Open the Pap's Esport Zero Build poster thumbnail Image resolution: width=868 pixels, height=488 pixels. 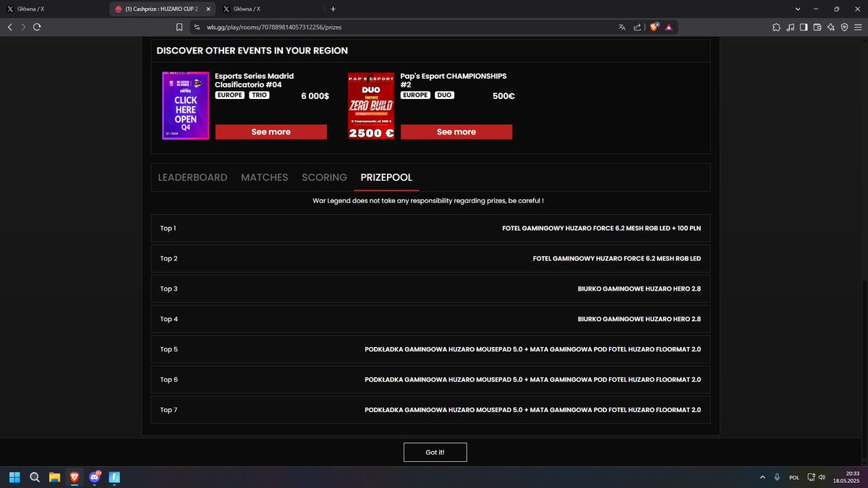pos(371,105)
